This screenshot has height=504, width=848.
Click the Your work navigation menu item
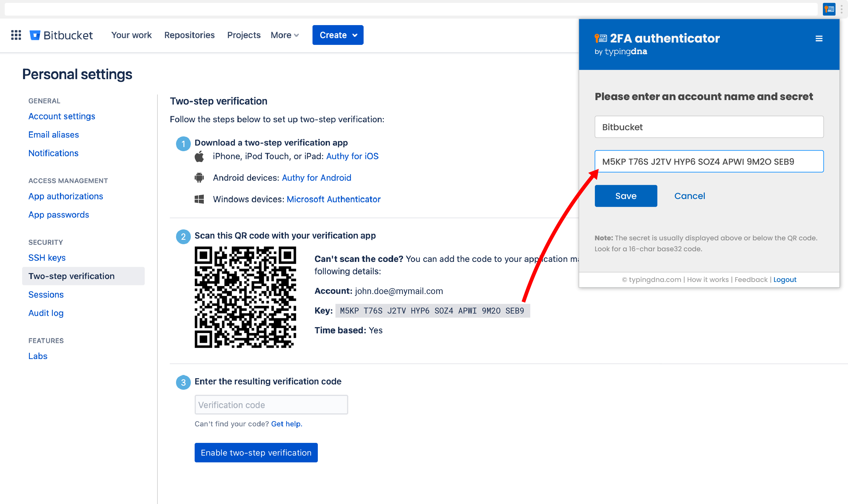click(x=131, y=35)
